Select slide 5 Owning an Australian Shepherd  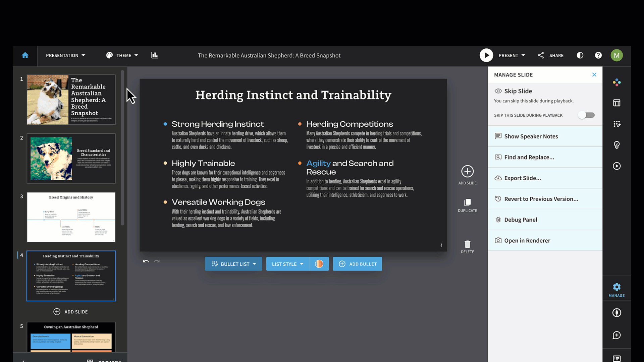click(x=71, y=337)
